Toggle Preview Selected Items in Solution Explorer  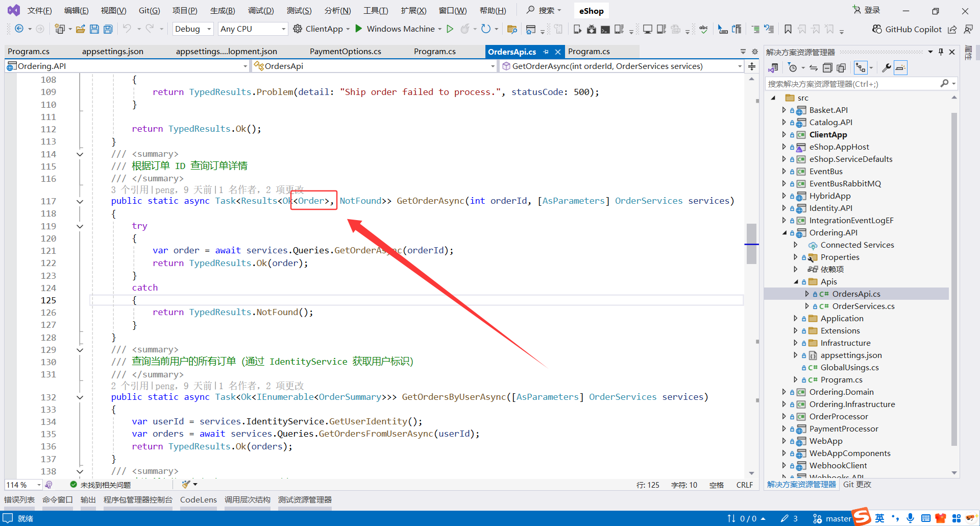[x=901, y=68]
